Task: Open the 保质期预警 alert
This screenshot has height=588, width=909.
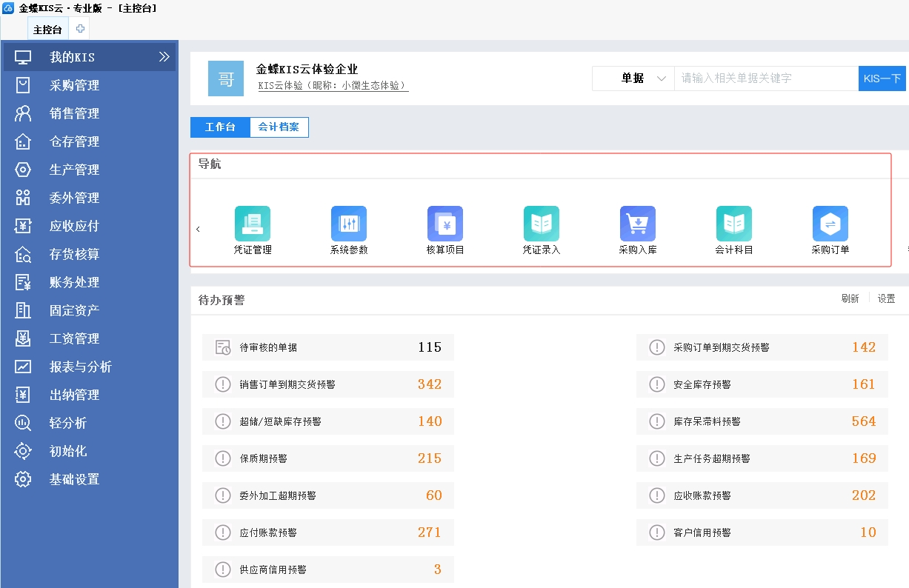Action: pyautogui.click(x=328, y=458)
